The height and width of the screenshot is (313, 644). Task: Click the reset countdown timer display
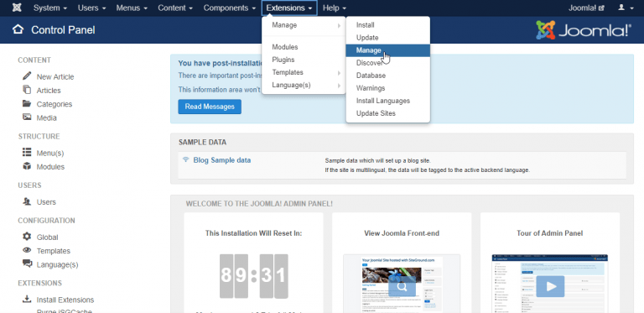coord(254,276)
